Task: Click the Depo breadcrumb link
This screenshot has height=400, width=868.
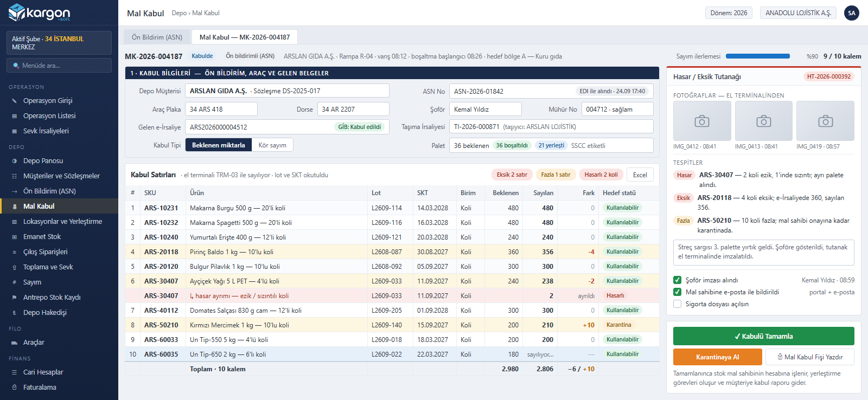Action: tap(179, 13)
